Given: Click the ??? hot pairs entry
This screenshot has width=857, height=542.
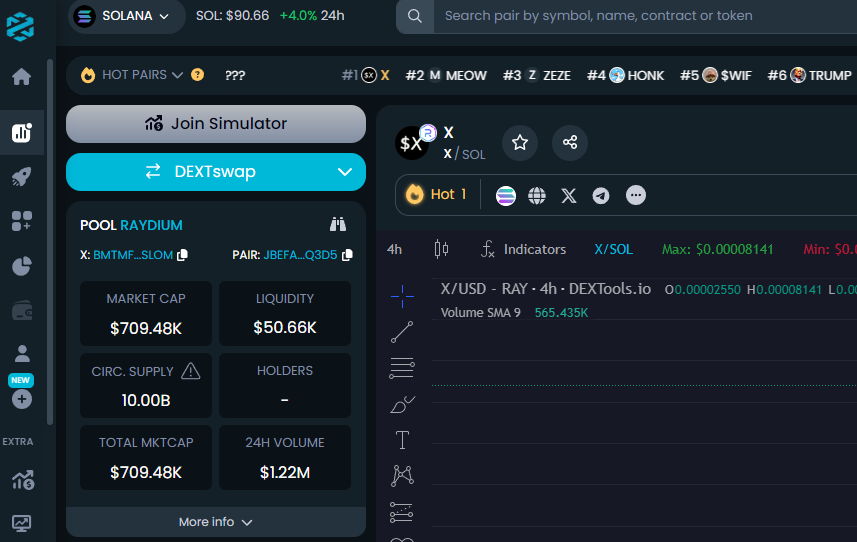Looking at the screenshot, I should (235, 75).
